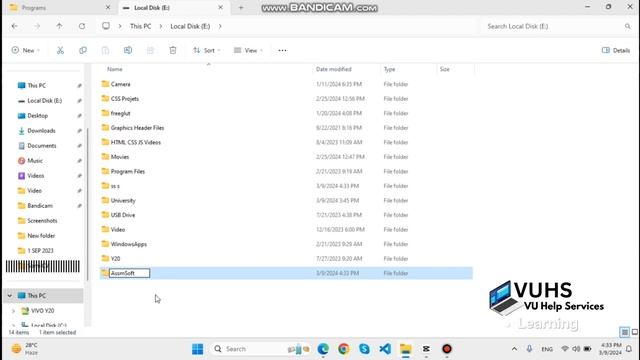
Task: Close the Local Disk (E:) tab
Action: pos(220,8)
